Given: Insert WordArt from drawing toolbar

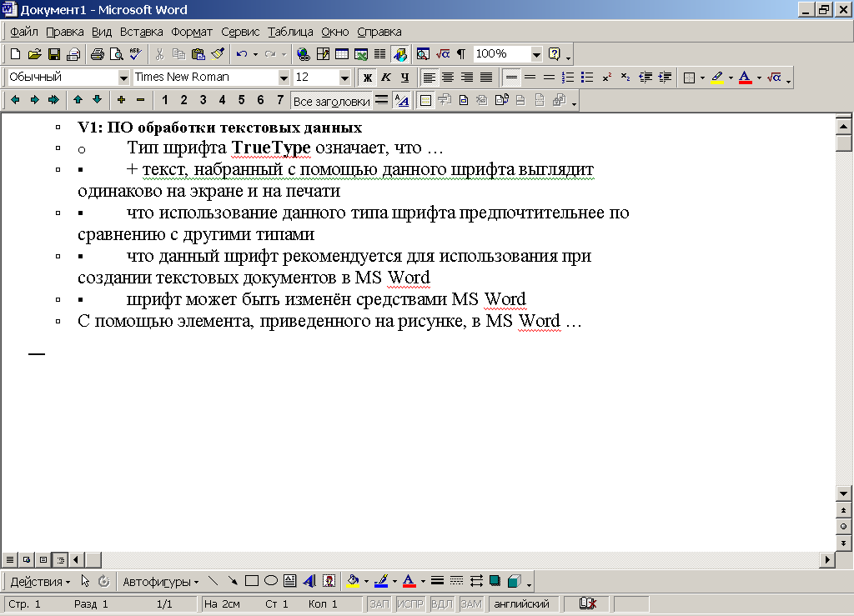Looking at the screenshot, I should click(x=309, y=581).
